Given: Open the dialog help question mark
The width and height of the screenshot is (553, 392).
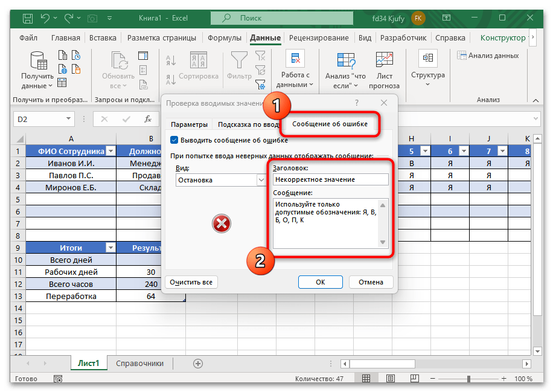Looking at the screenshot, I should point(357,103).
